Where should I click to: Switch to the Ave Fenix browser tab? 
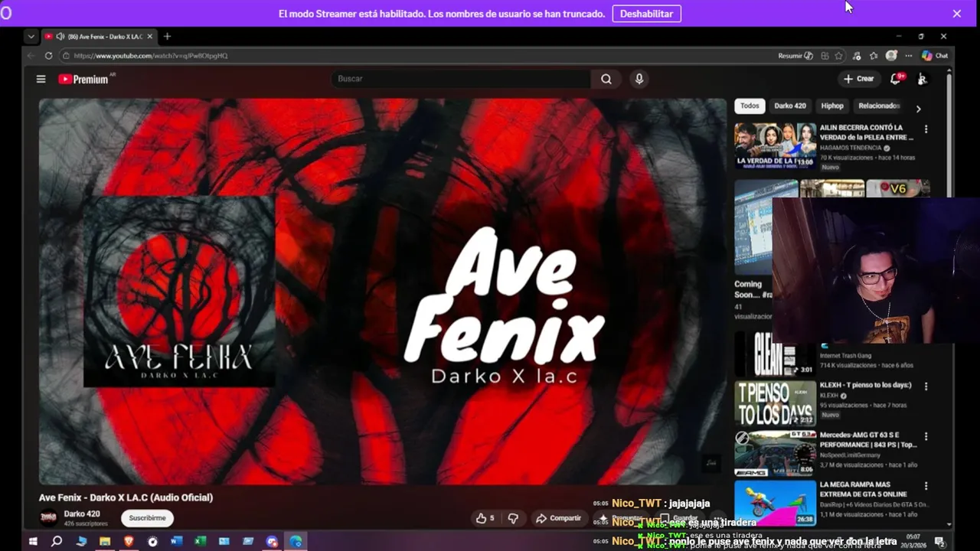tap(99, 37)
